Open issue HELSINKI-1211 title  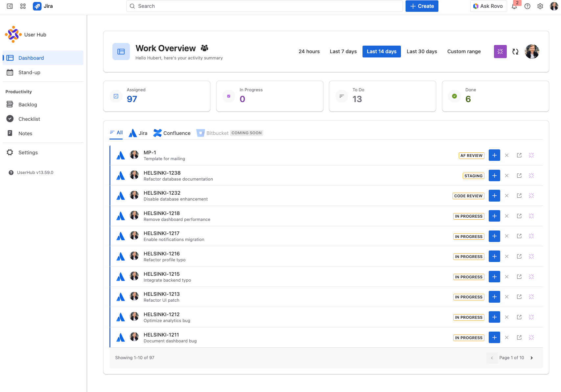(161, 335)
